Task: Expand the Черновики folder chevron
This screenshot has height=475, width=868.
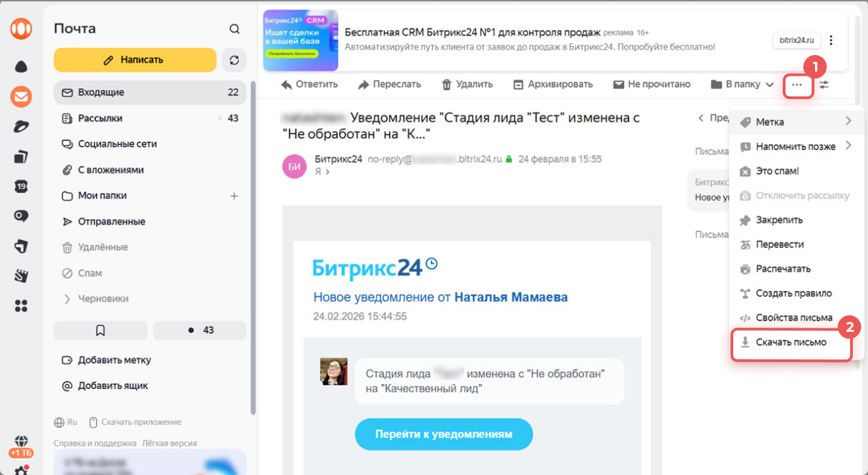Action: click(67, 299)
